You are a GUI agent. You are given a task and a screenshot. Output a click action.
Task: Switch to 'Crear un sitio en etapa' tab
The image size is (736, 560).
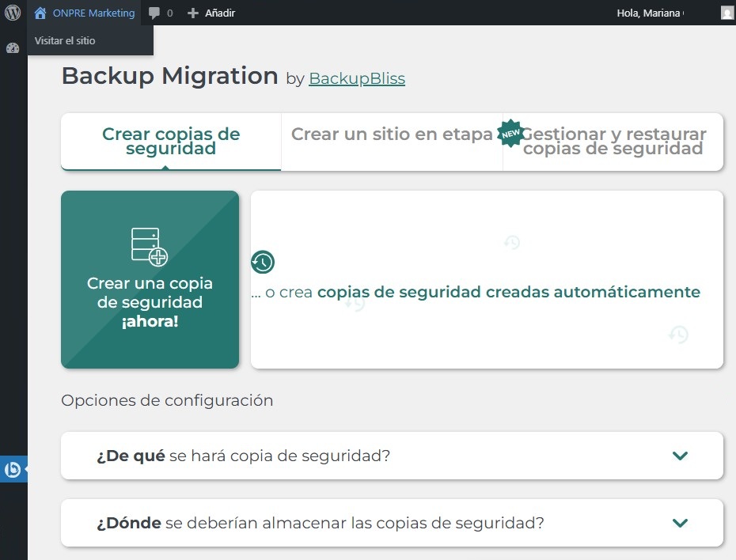pyautogui.click(x=391, y=134)
